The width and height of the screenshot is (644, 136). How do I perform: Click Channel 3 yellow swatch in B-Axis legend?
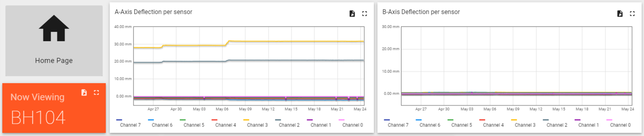(x=514, y=120)
